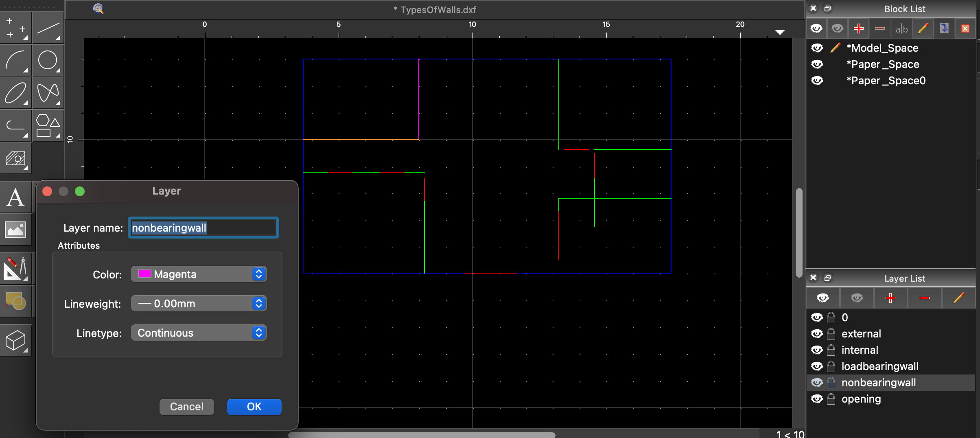The image size is (980, 438).
Task: Choose the Arc curve tool
Action: pyautogui.click(x=15, y=61)
